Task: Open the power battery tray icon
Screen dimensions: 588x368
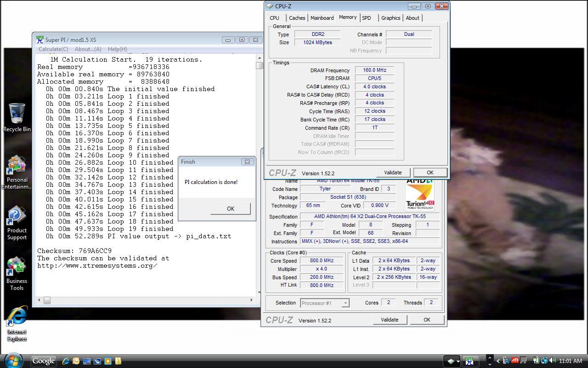Action: [x=536, y=361]
